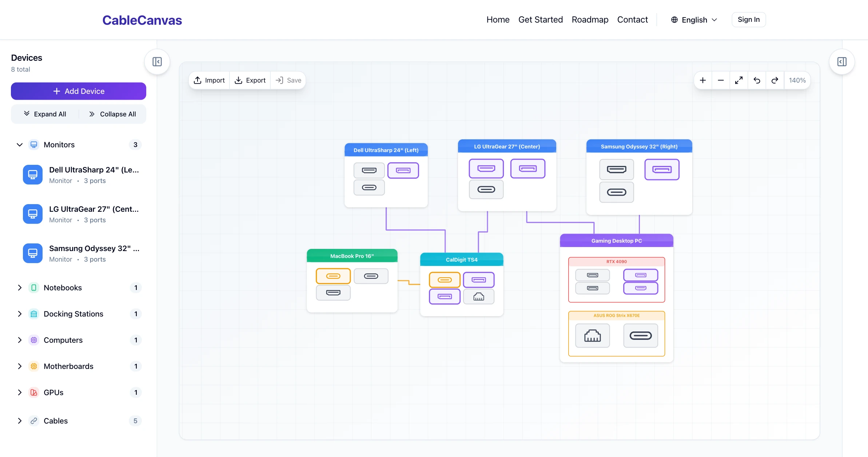
Task: Click the USB-C port on ASUS ROG Strix X670E
Action: point(641,335)
